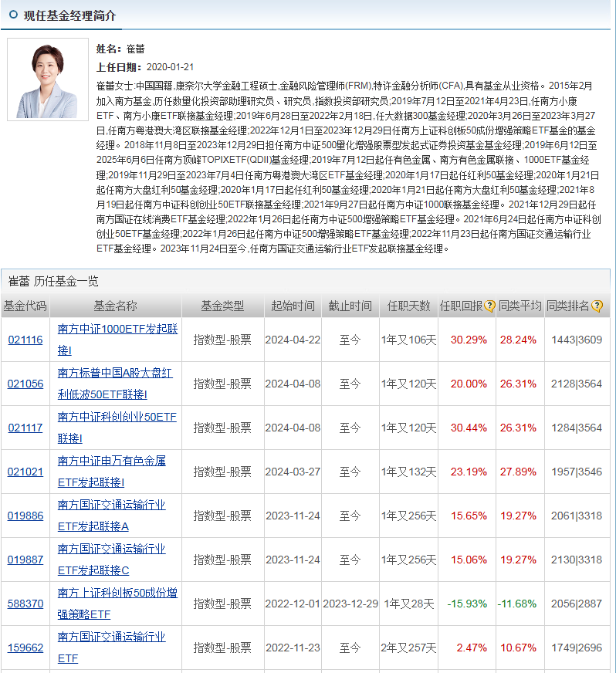616x673 pixels.
Task: Click the 基金类型 column header
Action: 222,306
